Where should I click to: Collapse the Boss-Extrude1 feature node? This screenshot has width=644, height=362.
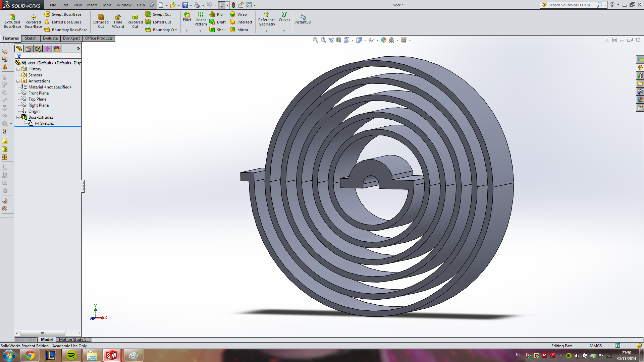18,117
